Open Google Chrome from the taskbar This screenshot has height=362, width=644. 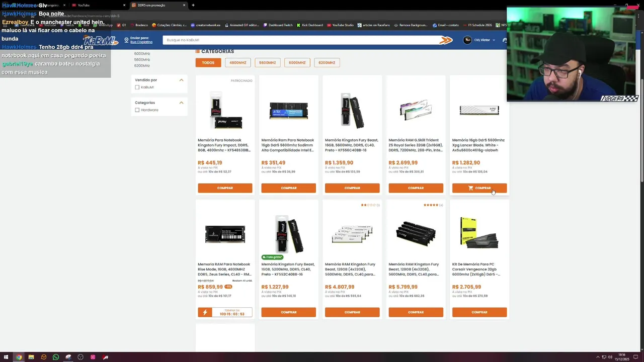pos(19,357)
